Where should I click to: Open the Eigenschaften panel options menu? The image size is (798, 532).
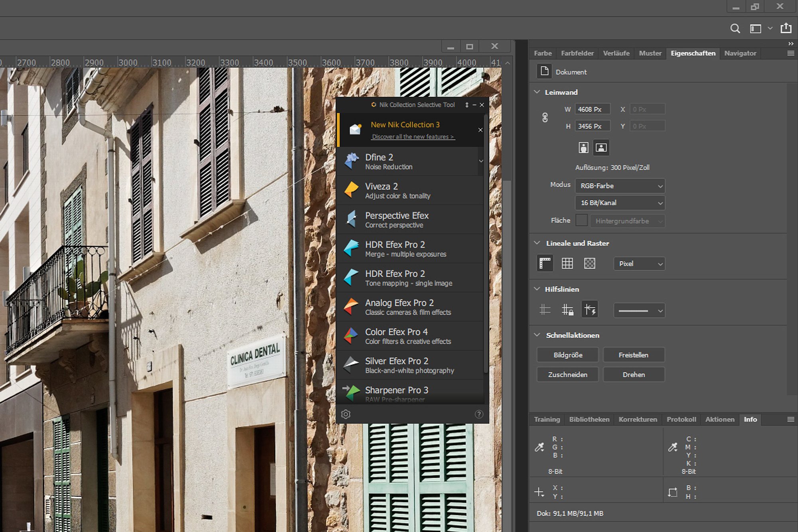point(790,53)
